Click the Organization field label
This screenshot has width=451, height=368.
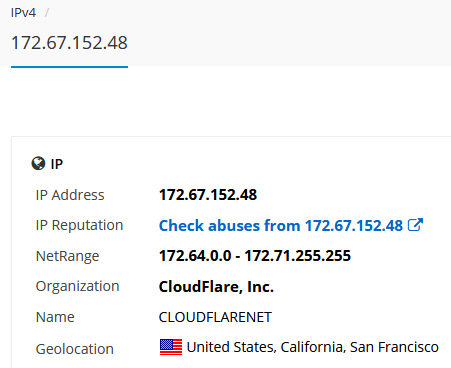pos(77,286)
